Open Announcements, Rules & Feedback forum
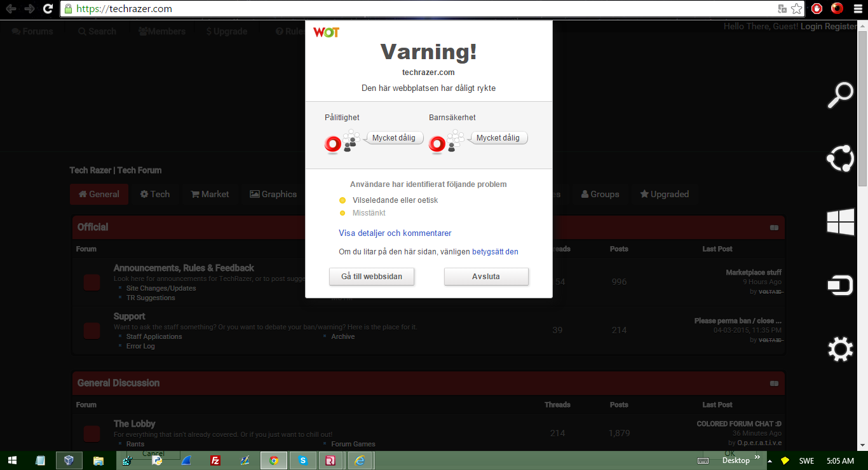The image size is (868, 470). pos(184,268)
